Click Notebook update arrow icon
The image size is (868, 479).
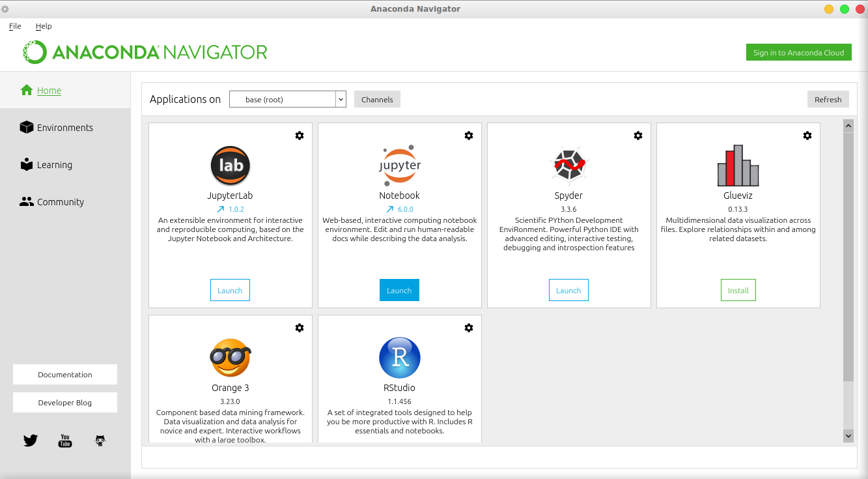390,209
